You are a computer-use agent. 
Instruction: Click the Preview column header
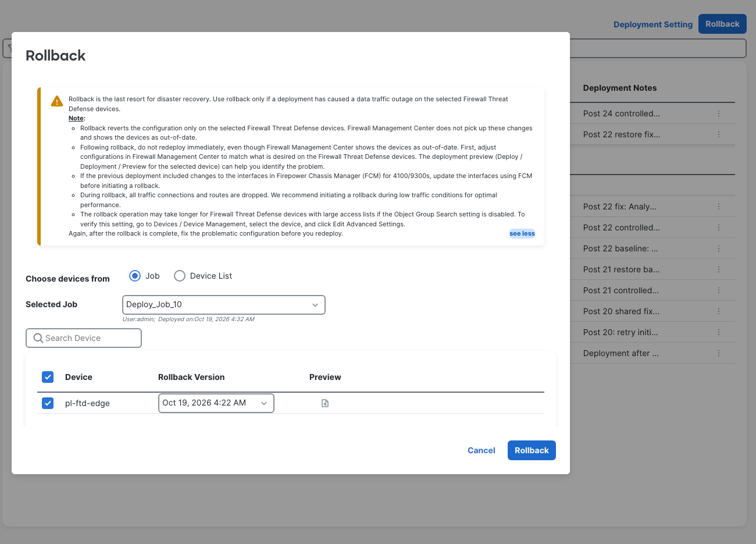(x=325, y=377)
